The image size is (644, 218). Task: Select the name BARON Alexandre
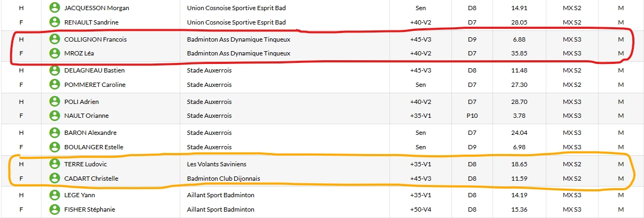pyautogui.click(x=90, y=133)
